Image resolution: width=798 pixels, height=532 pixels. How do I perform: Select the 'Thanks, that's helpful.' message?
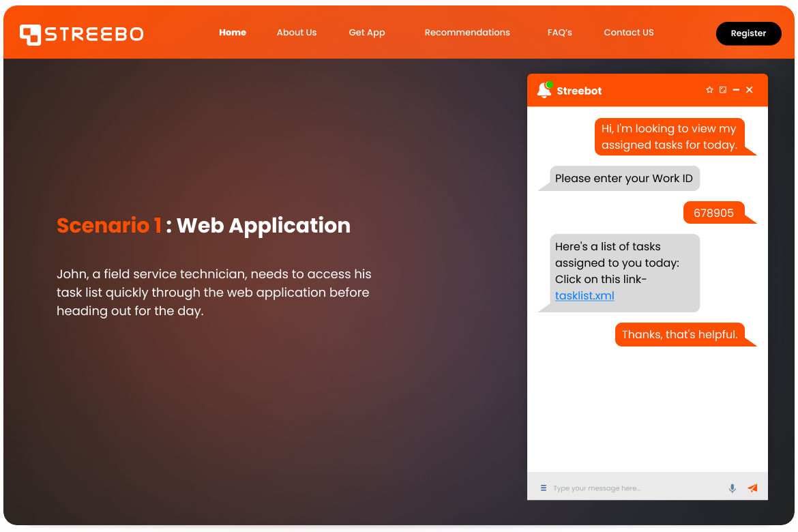[680, 334]
